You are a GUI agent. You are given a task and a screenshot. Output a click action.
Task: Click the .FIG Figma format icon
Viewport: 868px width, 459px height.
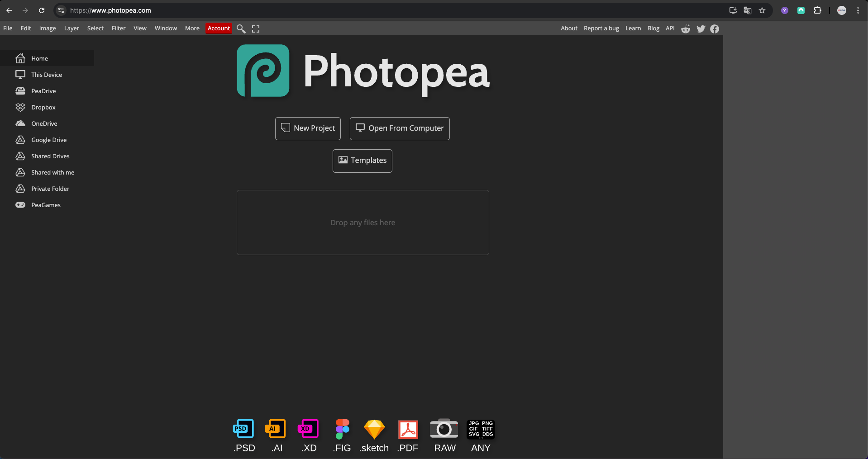[343, 429]
